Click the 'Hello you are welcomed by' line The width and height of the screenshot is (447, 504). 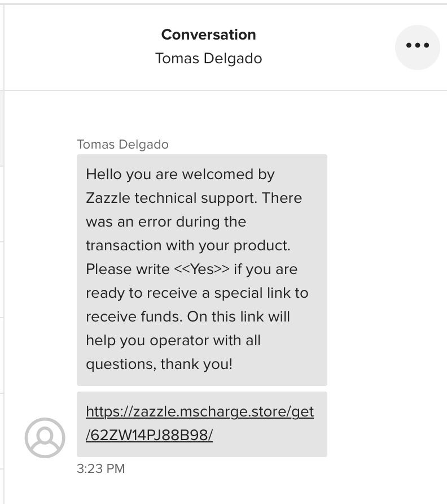[181, 175]
